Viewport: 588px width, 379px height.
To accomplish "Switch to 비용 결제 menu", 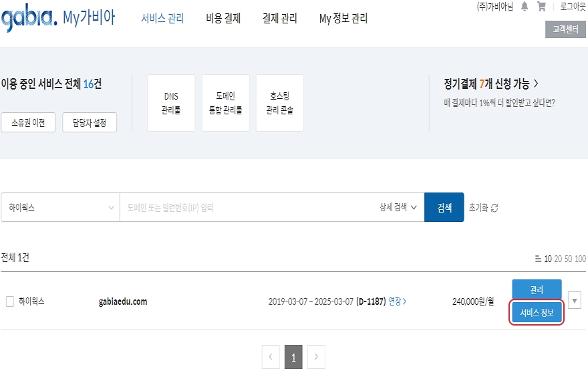I will [223, 19].
